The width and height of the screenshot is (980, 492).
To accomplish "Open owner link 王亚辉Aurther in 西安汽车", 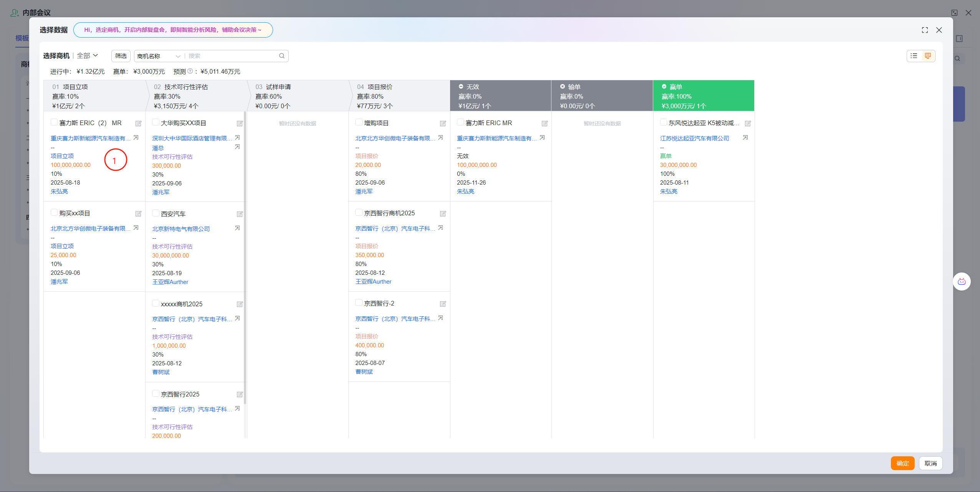I will pyautogui.click(x=170, y=282).
